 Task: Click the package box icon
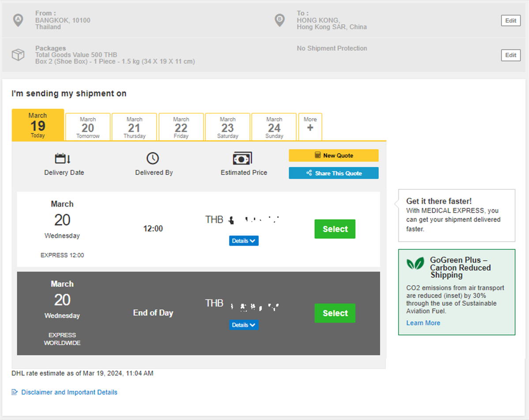18,55
